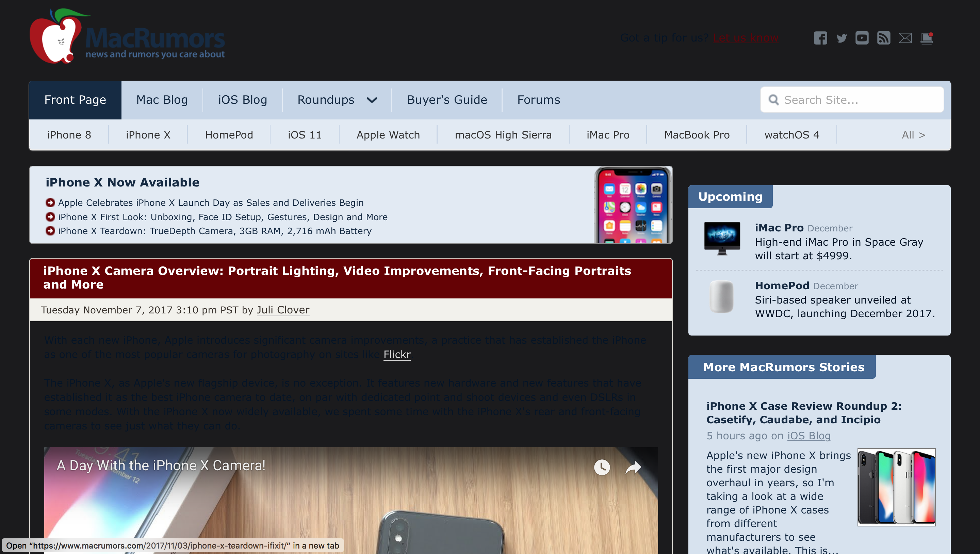Follow the Flickr link in article
The image size is (980, 554).
[397, 354]
